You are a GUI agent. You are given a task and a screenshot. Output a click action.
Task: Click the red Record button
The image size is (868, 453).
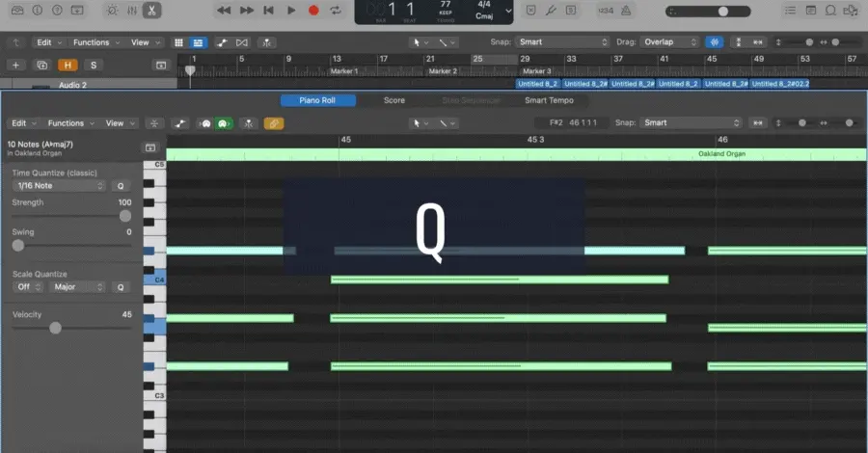click(313, 10)
